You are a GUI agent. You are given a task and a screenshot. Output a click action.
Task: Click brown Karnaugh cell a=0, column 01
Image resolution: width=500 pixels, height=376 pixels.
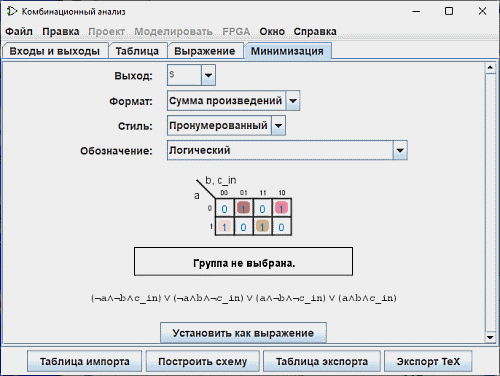tap(243, 209)
